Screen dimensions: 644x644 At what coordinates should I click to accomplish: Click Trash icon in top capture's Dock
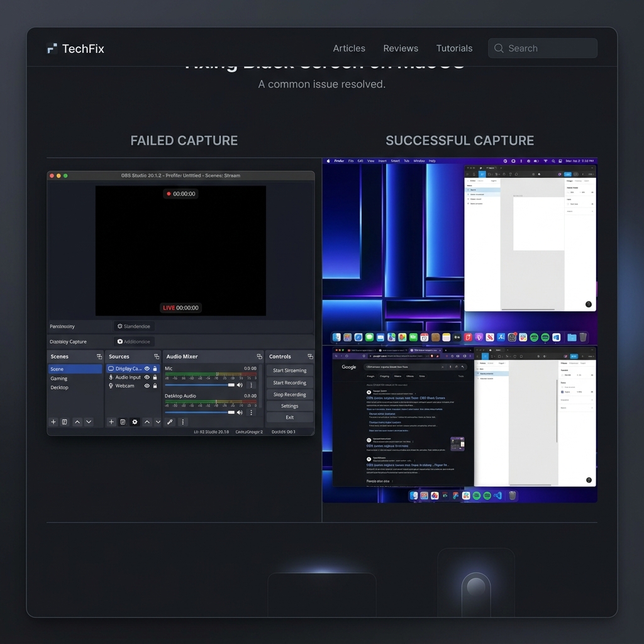click(x=583, y=337)
